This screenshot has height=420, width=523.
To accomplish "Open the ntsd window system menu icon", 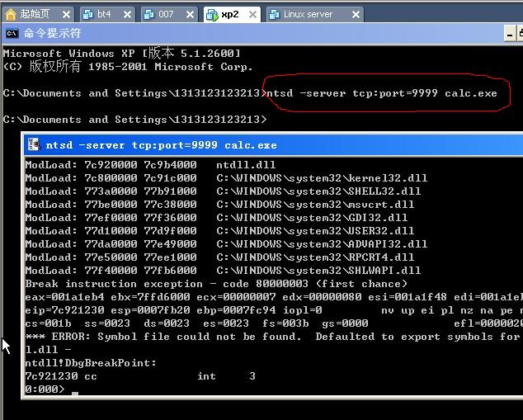I will tap(33, 144).
